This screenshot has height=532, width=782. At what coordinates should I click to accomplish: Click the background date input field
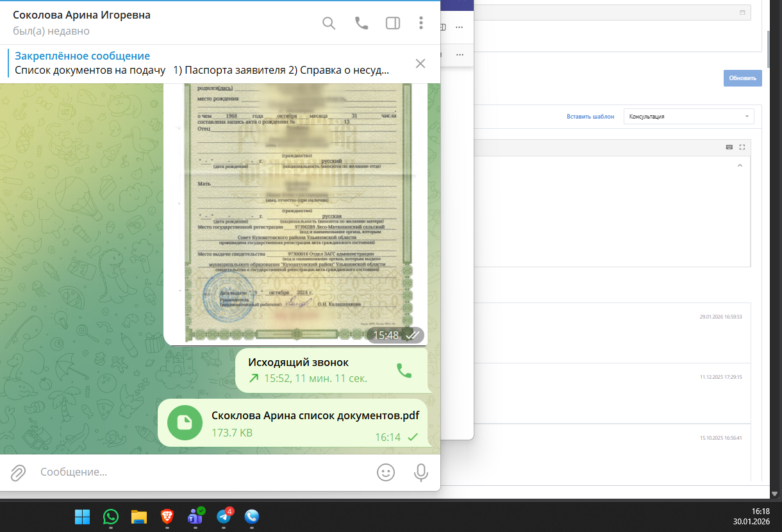coord(612,12)
